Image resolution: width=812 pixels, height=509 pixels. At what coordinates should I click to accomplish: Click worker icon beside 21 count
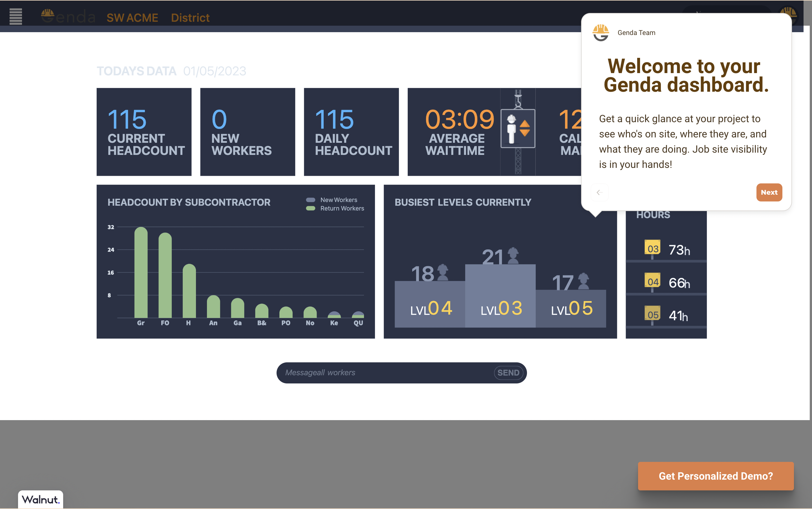click(513, 256)
